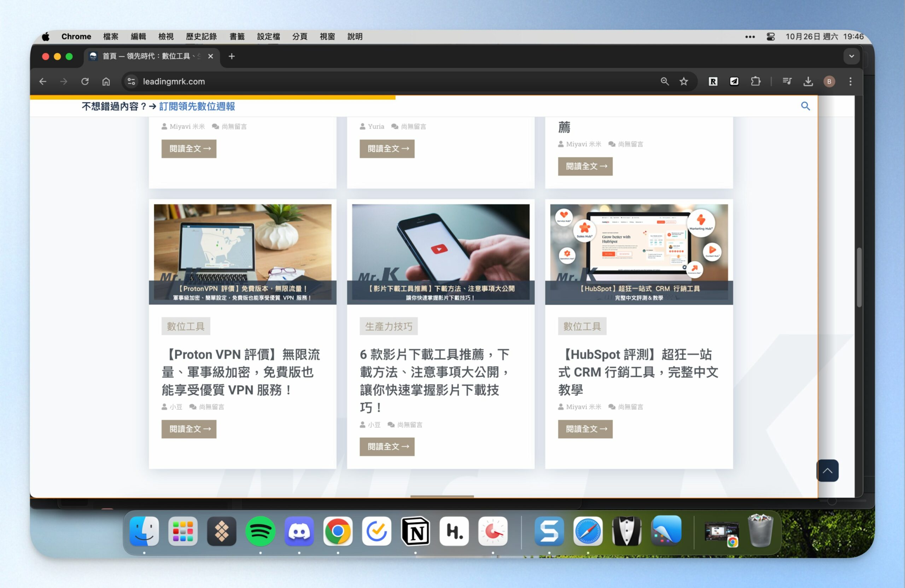This screenshot has width=905, height=588.
Task: Go to the home page icon
Action: [x=106, y=81]
